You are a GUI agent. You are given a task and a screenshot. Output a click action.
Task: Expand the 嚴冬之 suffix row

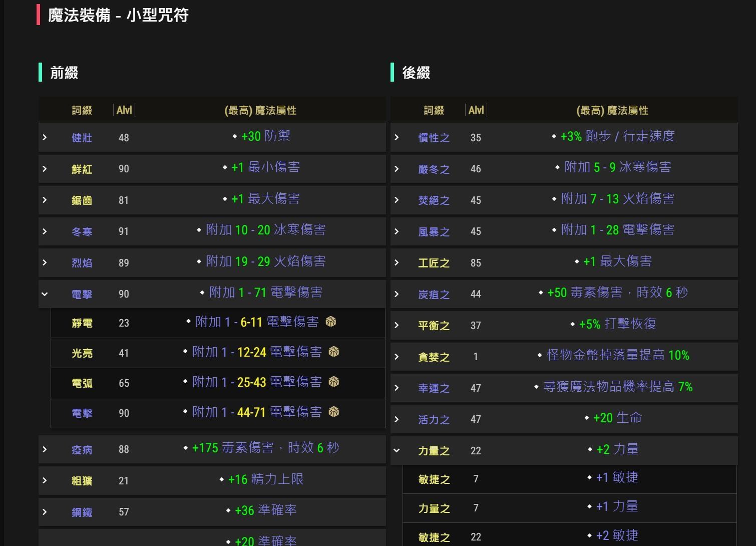click(397, 169)
